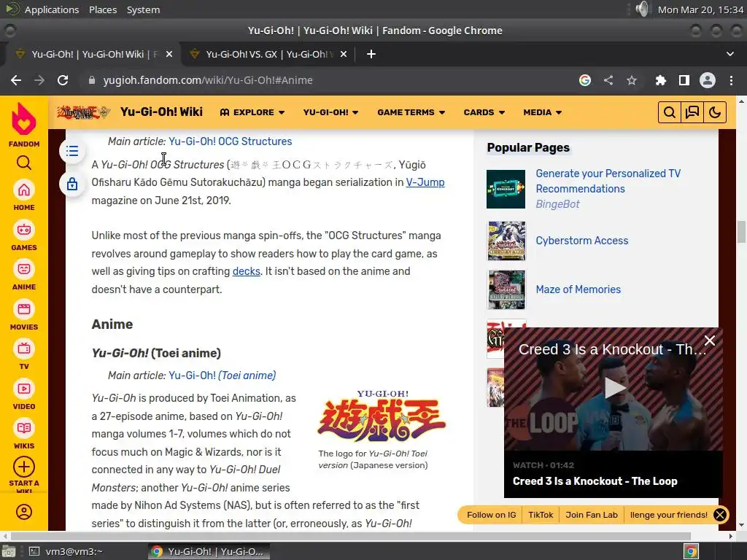
Task: Open Chrome profile avatar
Action: pos(708,80)
